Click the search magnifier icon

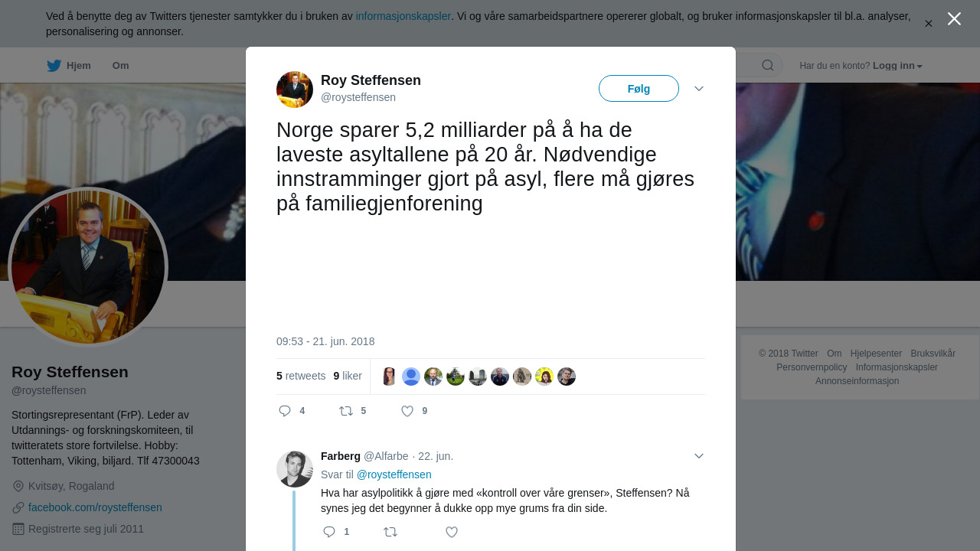click(x=768, y=66)
